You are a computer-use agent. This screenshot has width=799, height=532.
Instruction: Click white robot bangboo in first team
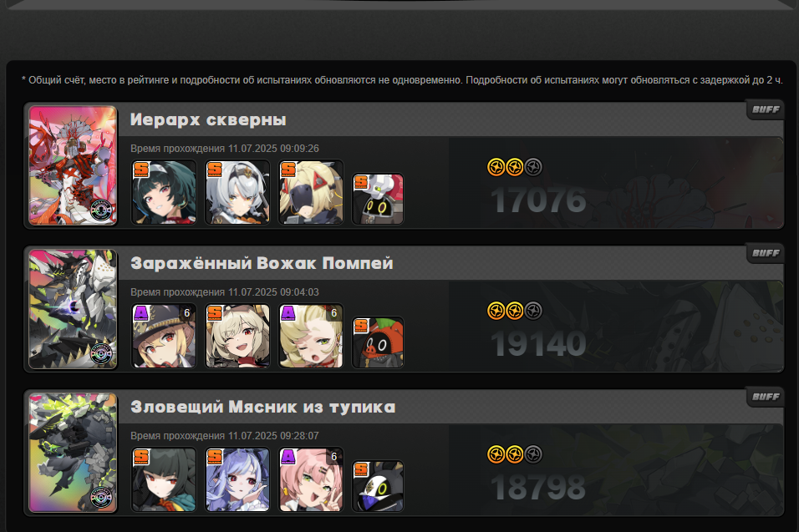click(x=378, y=199)
